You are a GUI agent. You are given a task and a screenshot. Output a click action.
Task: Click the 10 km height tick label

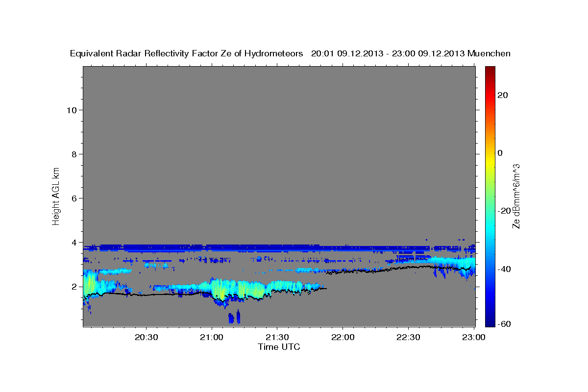[x=72, y=110]
